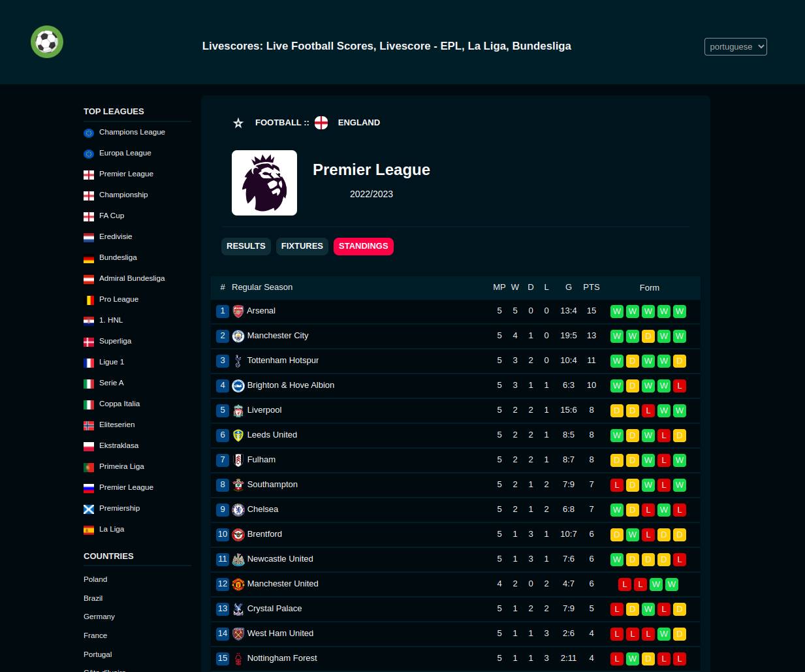
Task: Click the Scottish flag beside Premiership
Action: point(89,509)
